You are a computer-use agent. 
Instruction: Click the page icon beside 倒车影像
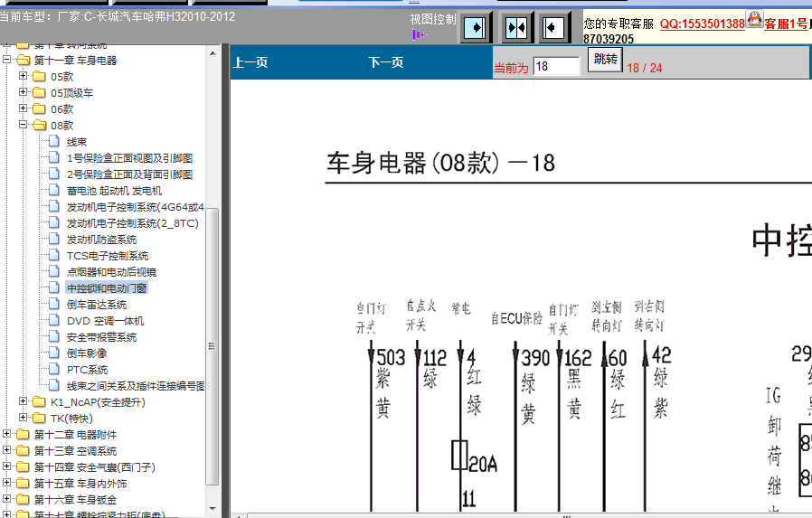(54, 353)
